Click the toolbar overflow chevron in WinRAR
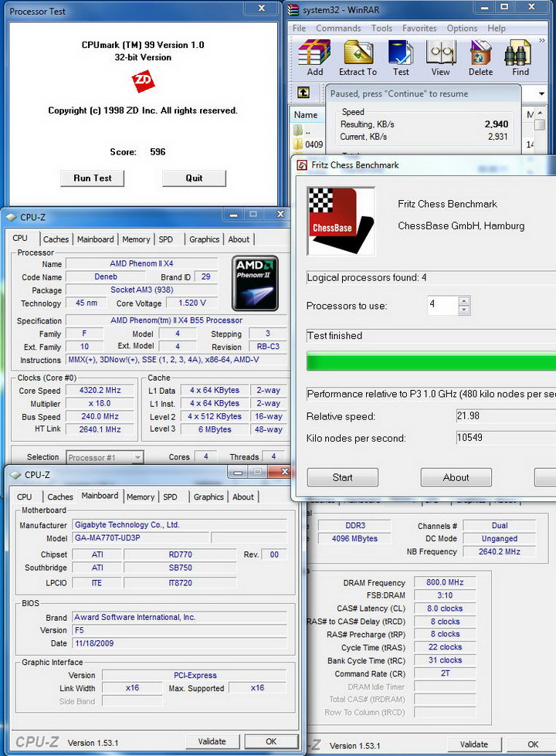Viewport: 556px width, 756px height. 542,40
